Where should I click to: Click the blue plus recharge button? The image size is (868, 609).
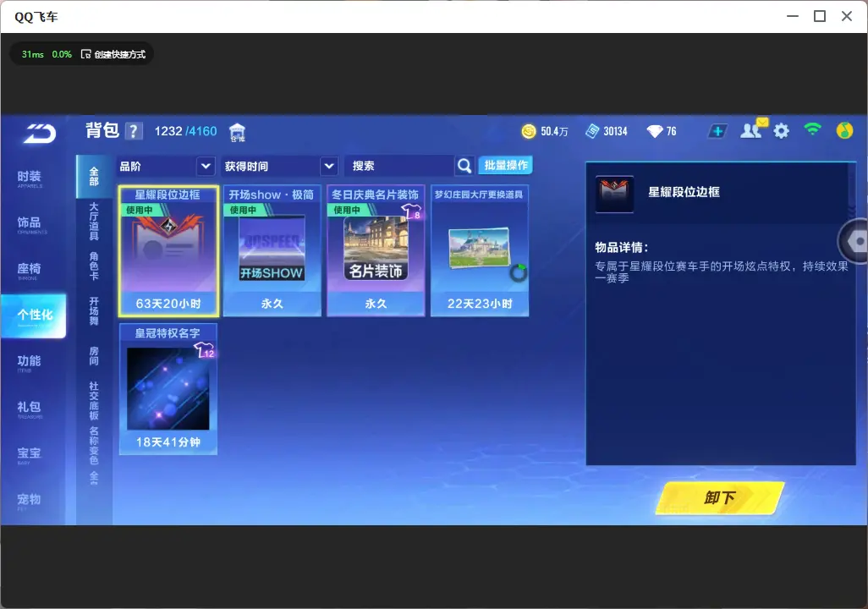click(x=717, y=131)
